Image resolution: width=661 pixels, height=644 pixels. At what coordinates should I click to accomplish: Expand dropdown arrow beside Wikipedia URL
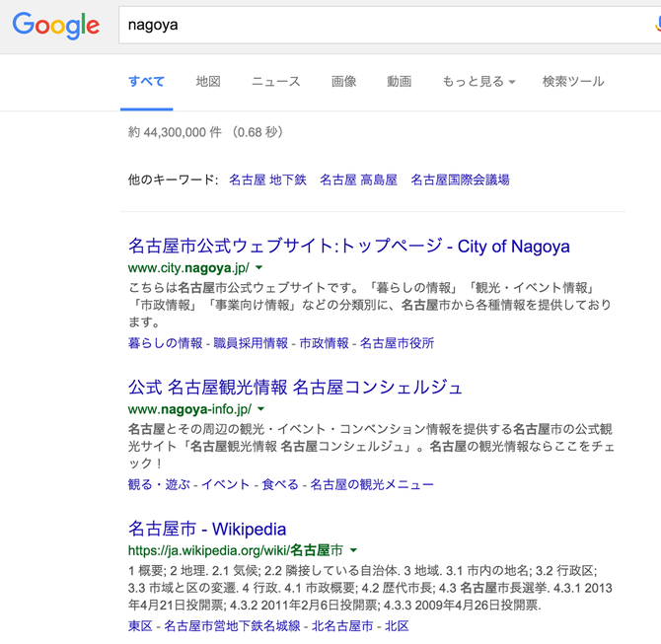tap(353, 550)
